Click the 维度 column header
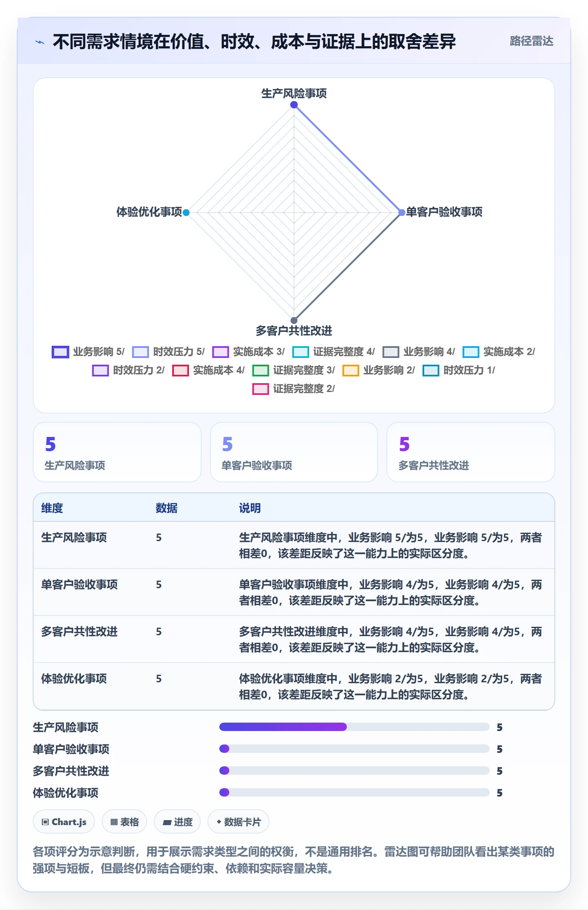This screenshot has width=588, height=910. point(52,508)
